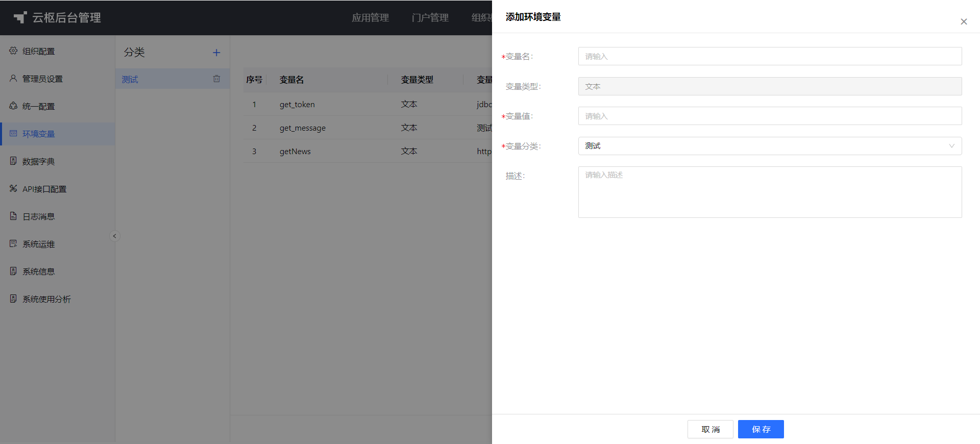
Task: Click the disabled 变量类型 field
Action: click(x=770, y=86)
